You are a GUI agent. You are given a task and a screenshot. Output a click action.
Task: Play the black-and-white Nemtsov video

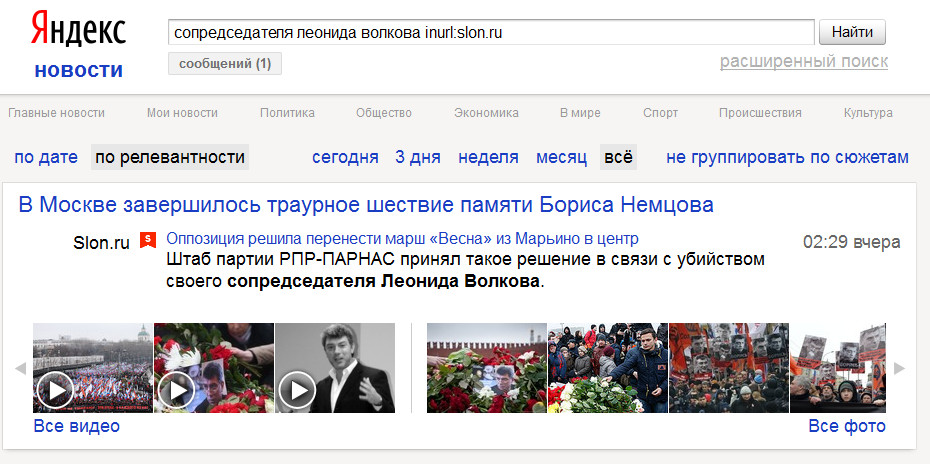click(335, 368)
